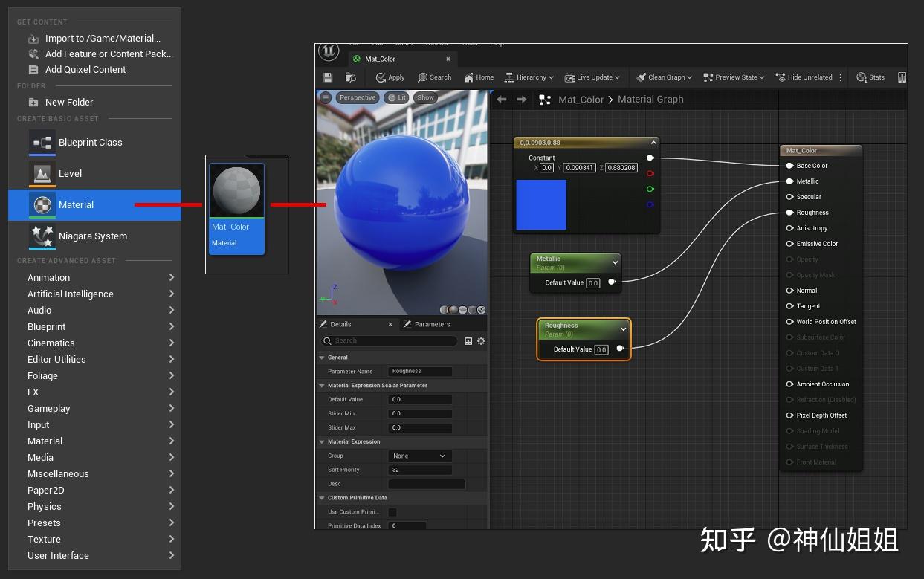The image size is (924, 579).
Task: Open the Details panel settings gear icon
Action: (480, 341)
